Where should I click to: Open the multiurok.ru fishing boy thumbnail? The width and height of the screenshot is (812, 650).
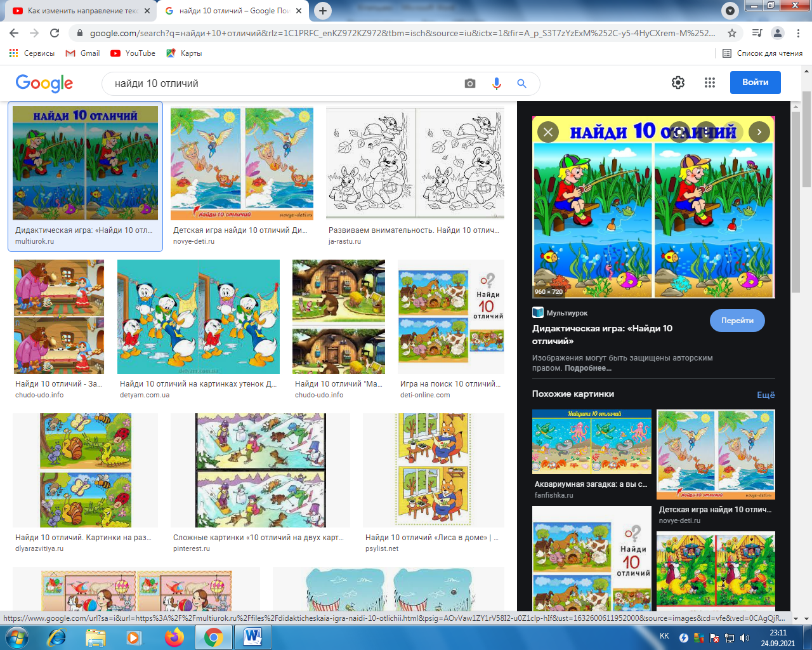pos(85,163)
